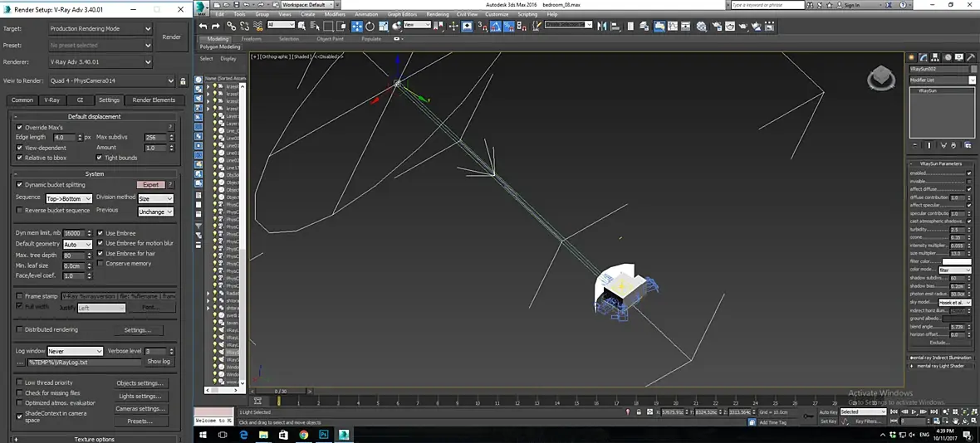The width and height of the screenshot is (980, 443).
Task: Open the Log window dropdown
Action: pyautogui.click(x=75, y=352)
